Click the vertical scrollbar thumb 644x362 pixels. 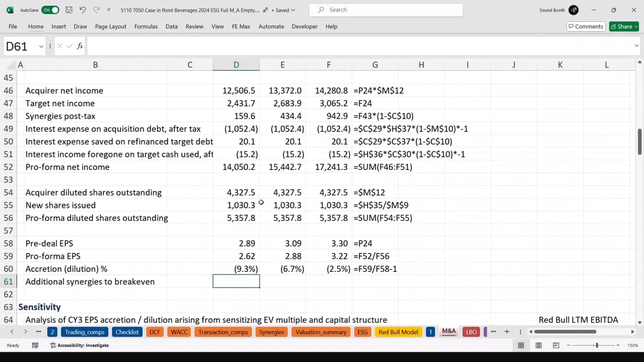click(639, 142)
